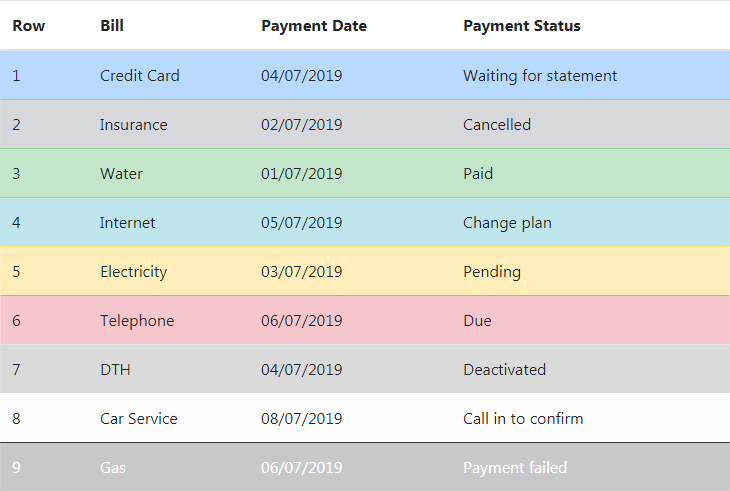
Task: Click the Payment Status column header
Action: click(x=521, y=26)
